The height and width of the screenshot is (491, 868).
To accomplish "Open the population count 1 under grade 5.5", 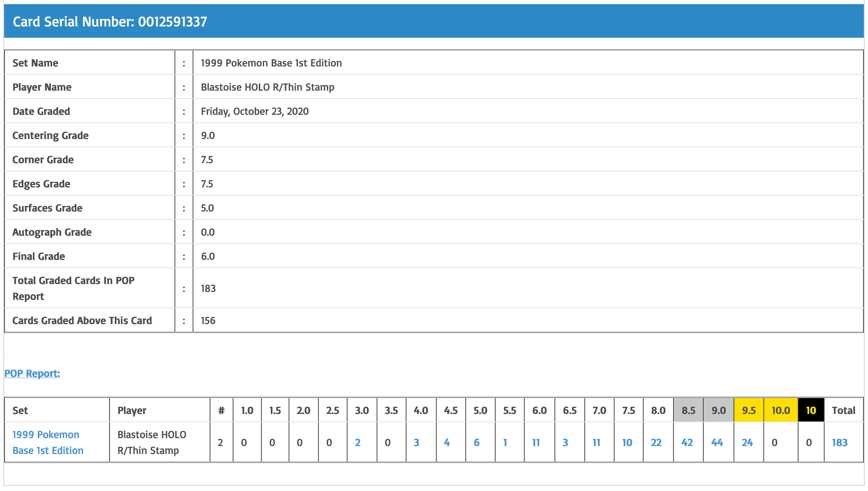I will click(505, 442).
